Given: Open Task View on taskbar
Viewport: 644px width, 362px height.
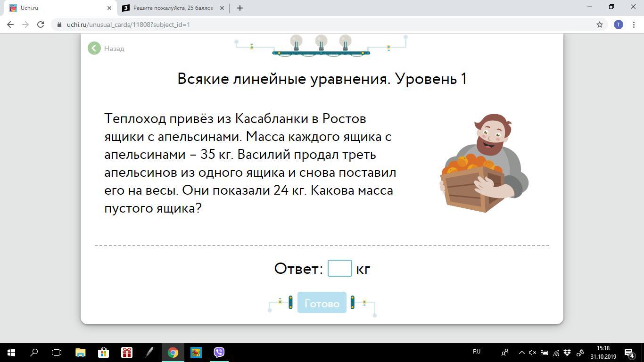Looking at the screenshot, I should (57, 352).
